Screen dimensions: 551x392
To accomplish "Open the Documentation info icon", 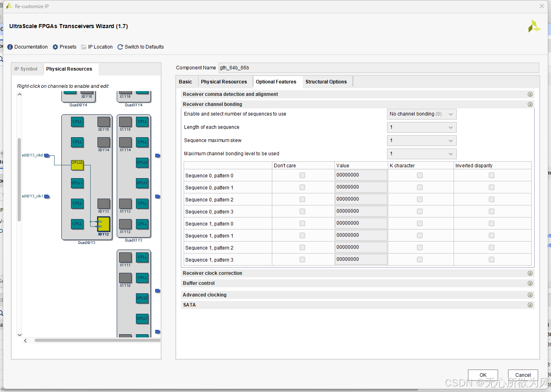I will pos(10,47).
